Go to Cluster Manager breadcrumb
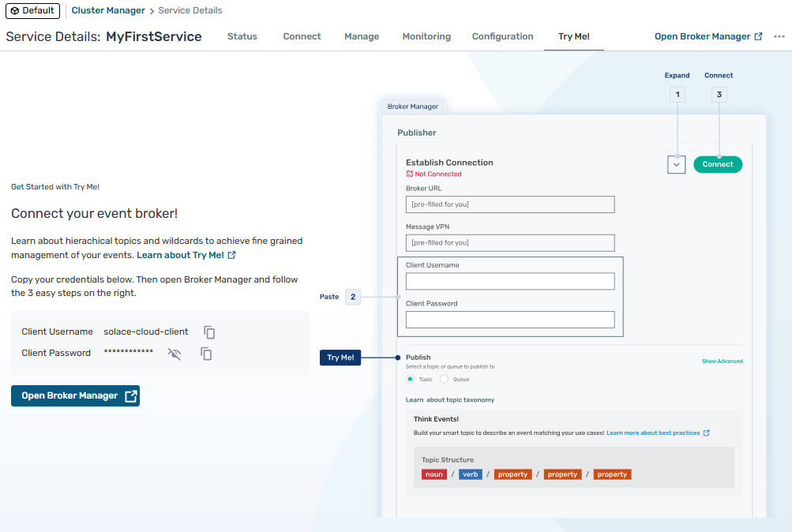 [108, 10]
